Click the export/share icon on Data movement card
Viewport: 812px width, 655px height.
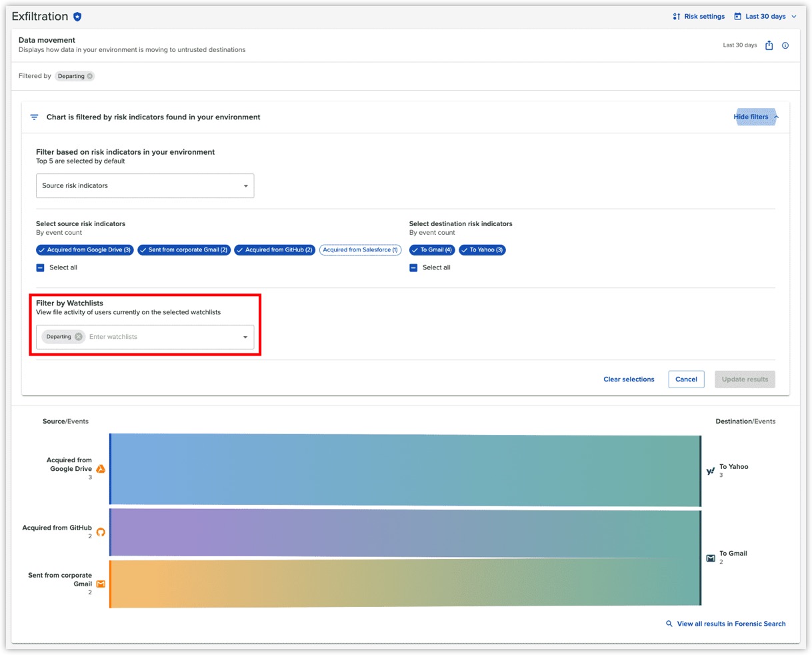[x=769, y=45]
